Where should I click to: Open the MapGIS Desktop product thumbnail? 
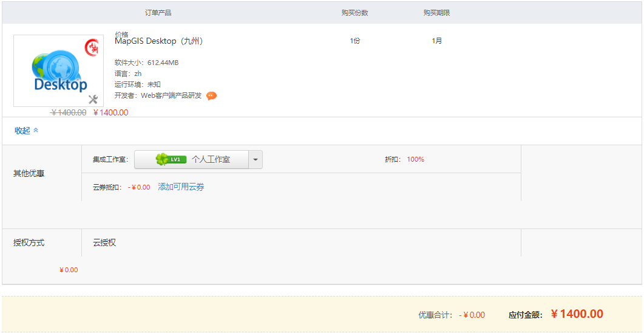(59, 70)
